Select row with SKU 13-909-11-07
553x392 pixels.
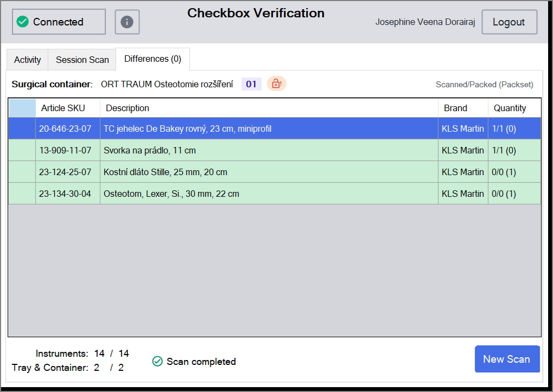click(275, 150)
